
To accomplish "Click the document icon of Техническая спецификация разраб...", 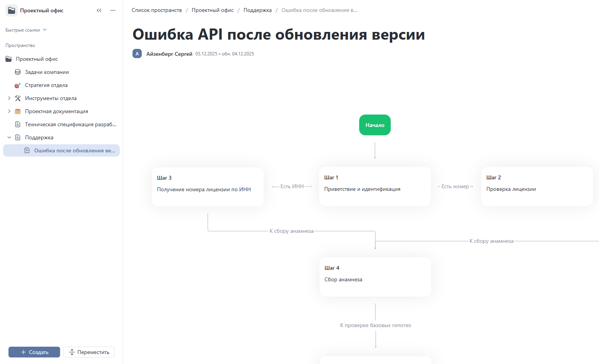I will click(18, 124).
